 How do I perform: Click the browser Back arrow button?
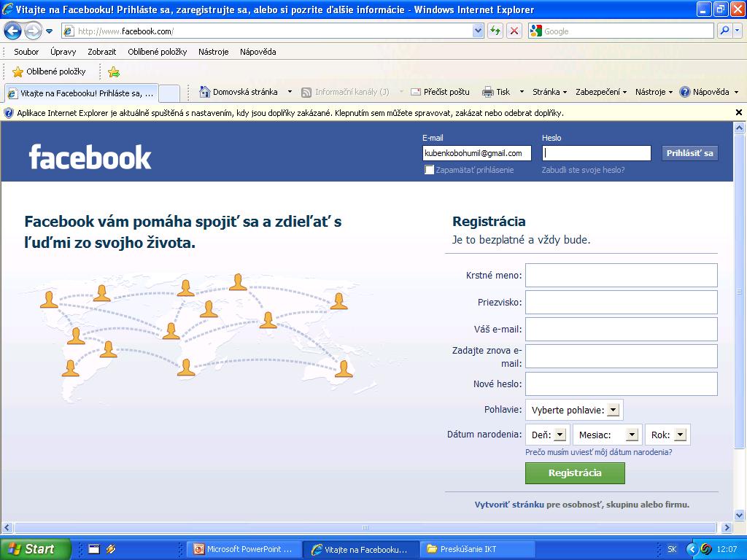(x=13, y=31)
